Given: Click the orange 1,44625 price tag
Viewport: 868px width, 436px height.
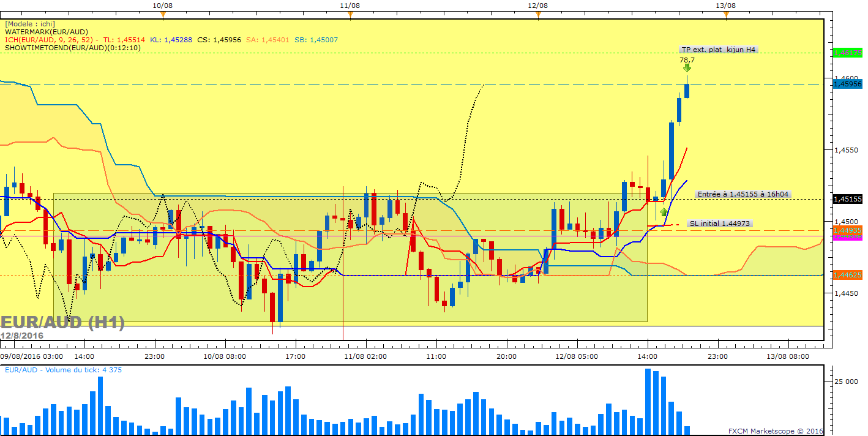Looking at the screenshot, I should click(848, 276).
